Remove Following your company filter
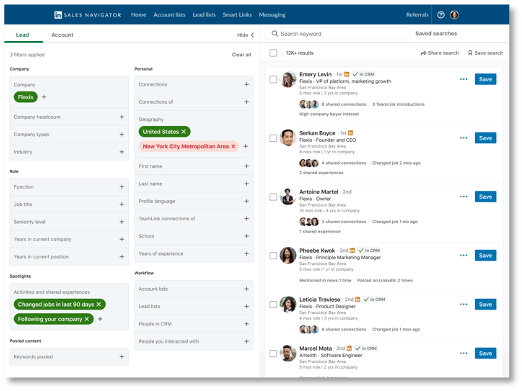 click(x=87, y=319)
